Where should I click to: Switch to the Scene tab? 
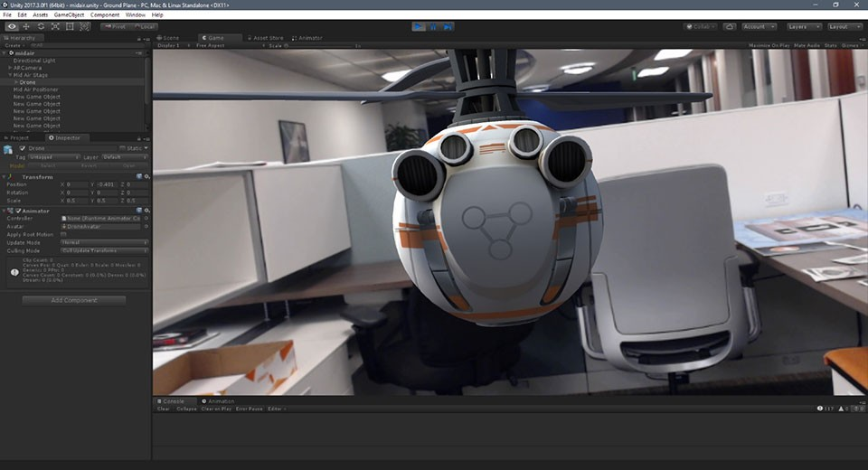tap(169, 38)
